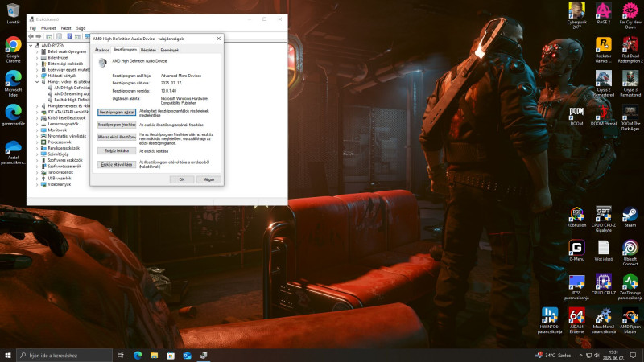644x362 pixels.
Task: Open the RAGE 2 desktop icon
Action: click(603, 13)
